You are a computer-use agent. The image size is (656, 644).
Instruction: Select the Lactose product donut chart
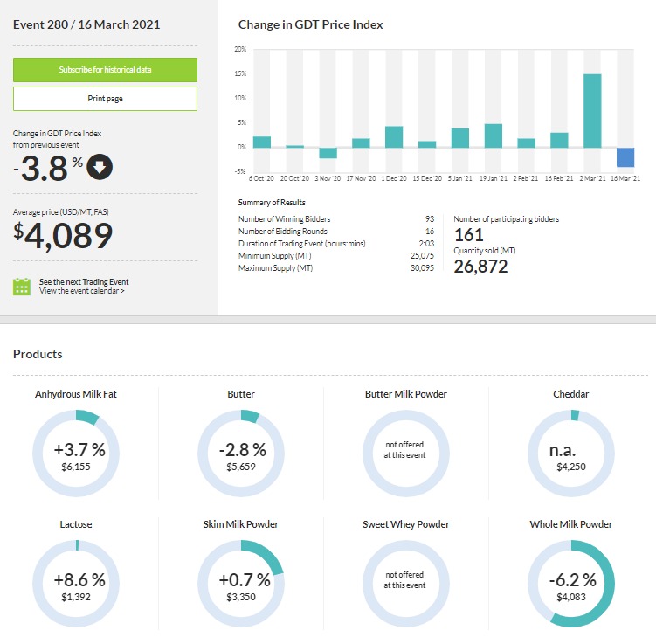click(x=75, y=584)
